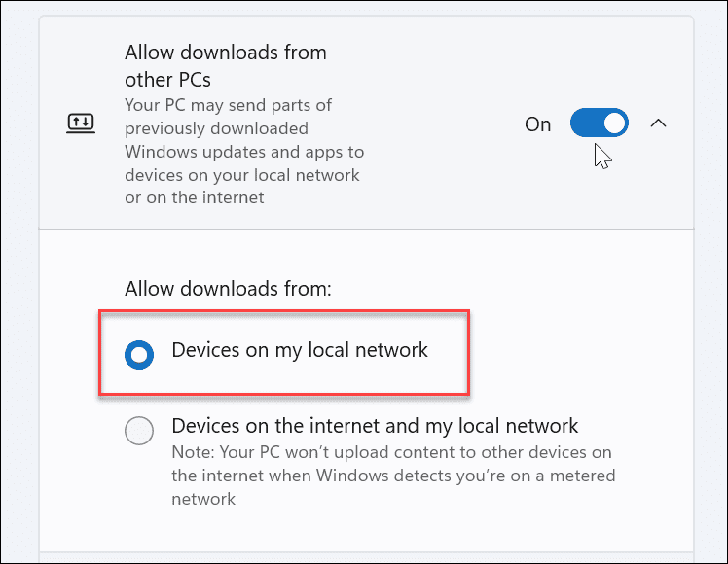Click the "or on the internet" description line
Image resolution: width=728 pixels, height=564 pixels.
tap(194, 198)
